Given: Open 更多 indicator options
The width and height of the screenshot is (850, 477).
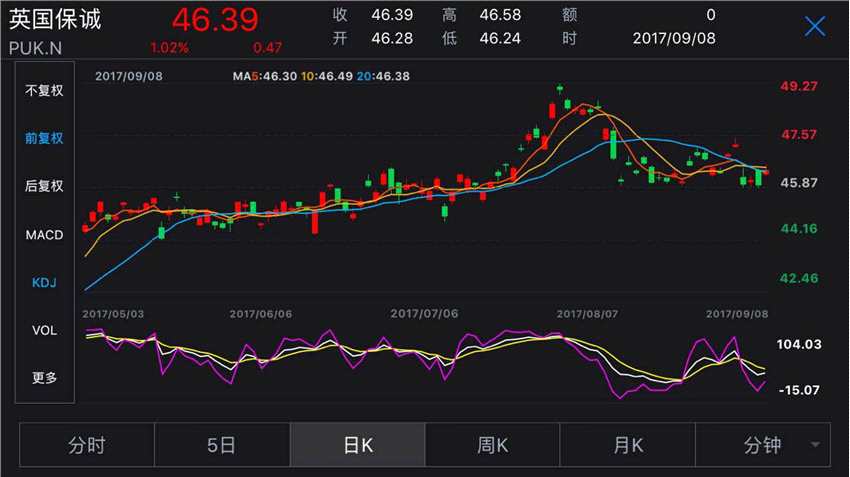Looking at the screenshot, I should click(44, 377).
